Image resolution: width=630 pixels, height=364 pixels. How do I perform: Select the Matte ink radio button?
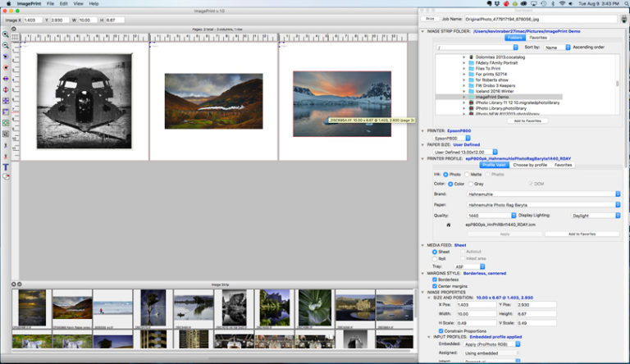coord(467,175)
